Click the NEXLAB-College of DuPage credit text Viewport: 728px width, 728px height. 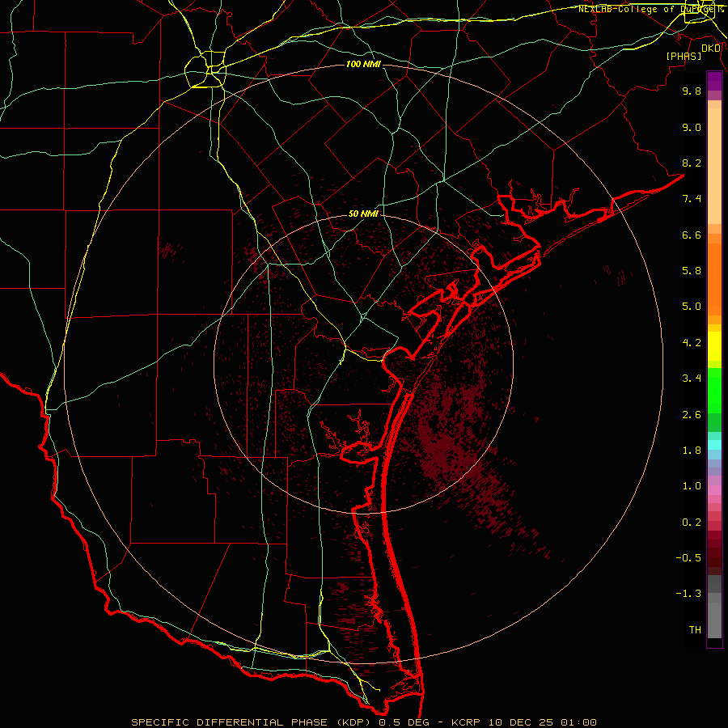coord(650,9)
